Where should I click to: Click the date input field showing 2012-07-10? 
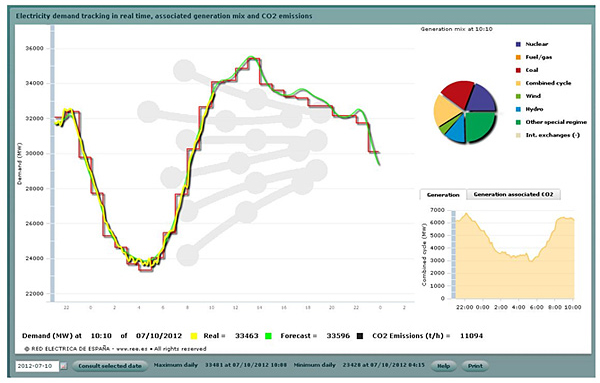(x=37, y=366)
